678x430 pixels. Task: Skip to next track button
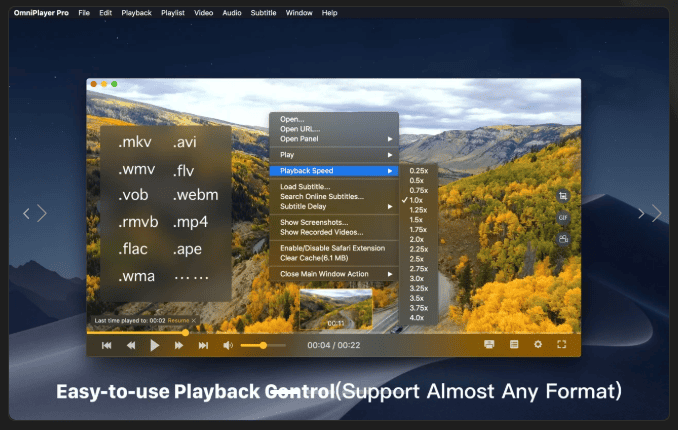[x=203, y=345]
